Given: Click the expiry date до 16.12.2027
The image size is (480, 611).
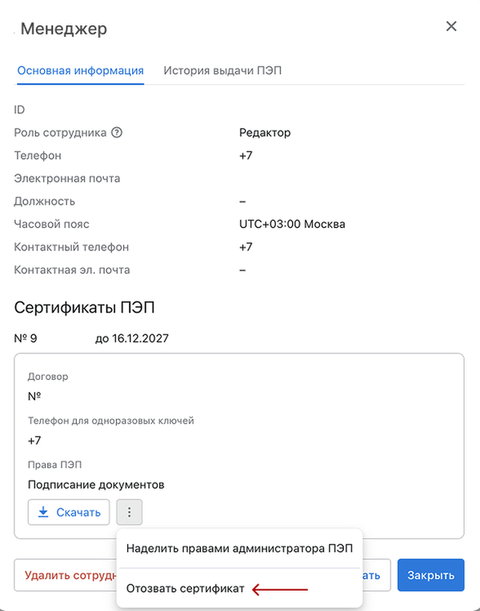Looking at the screenshot, I should click(x=132, y=338).
